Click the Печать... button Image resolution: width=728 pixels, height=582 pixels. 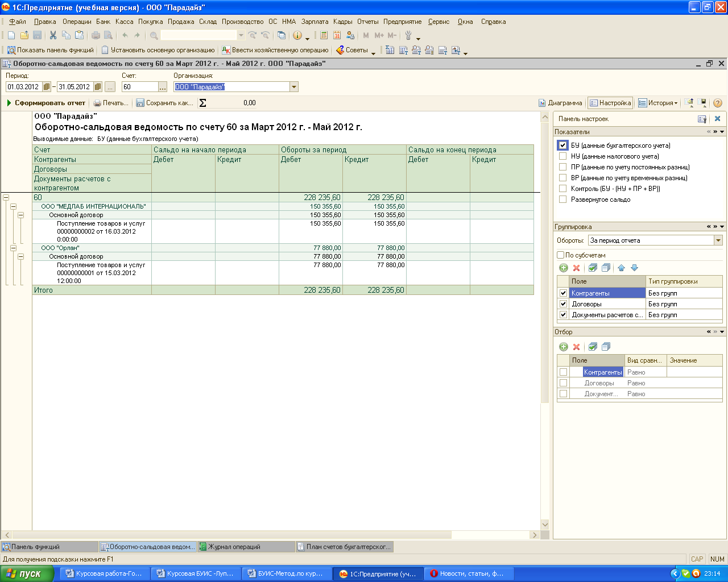tap(111, 103)
